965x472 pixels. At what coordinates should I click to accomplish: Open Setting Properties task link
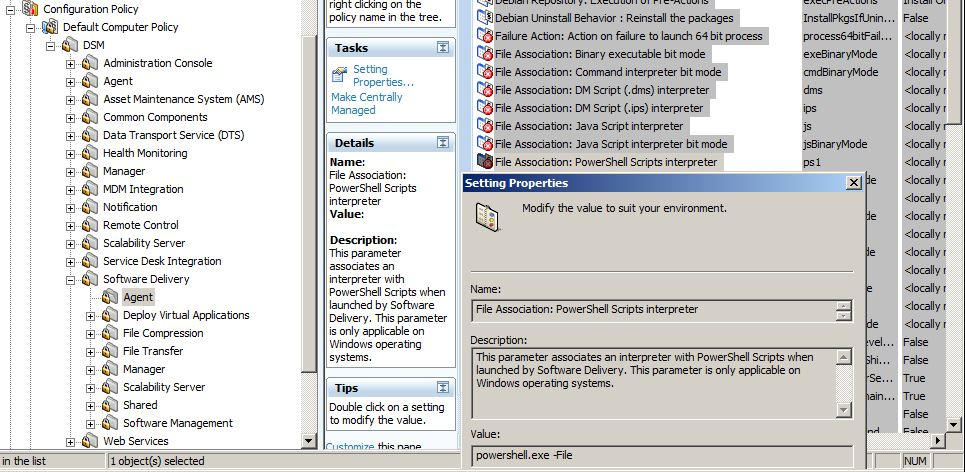click(383, 76)
